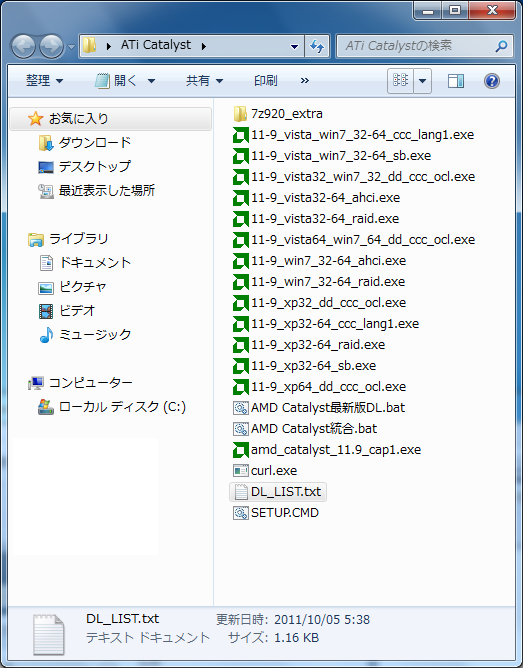Click the blue Help question mark icon

coord(491,81)
